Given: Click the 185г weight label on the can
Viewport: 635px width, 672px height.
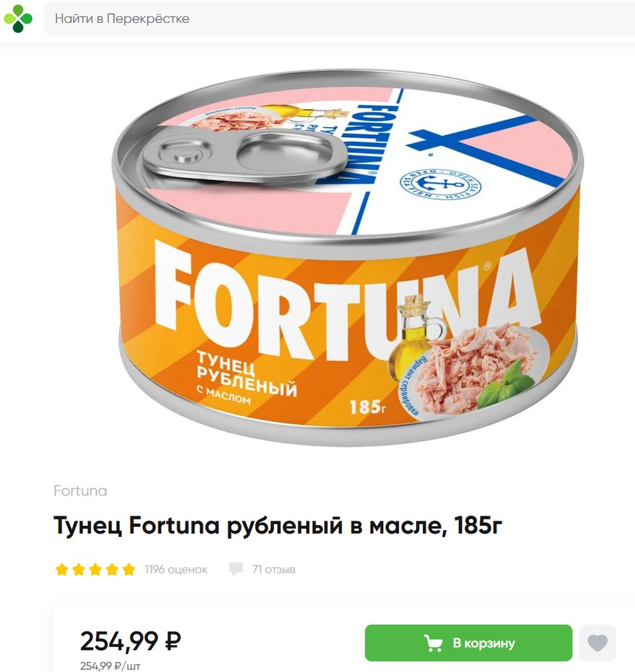Looking at the screenshot, I should 367,407.
